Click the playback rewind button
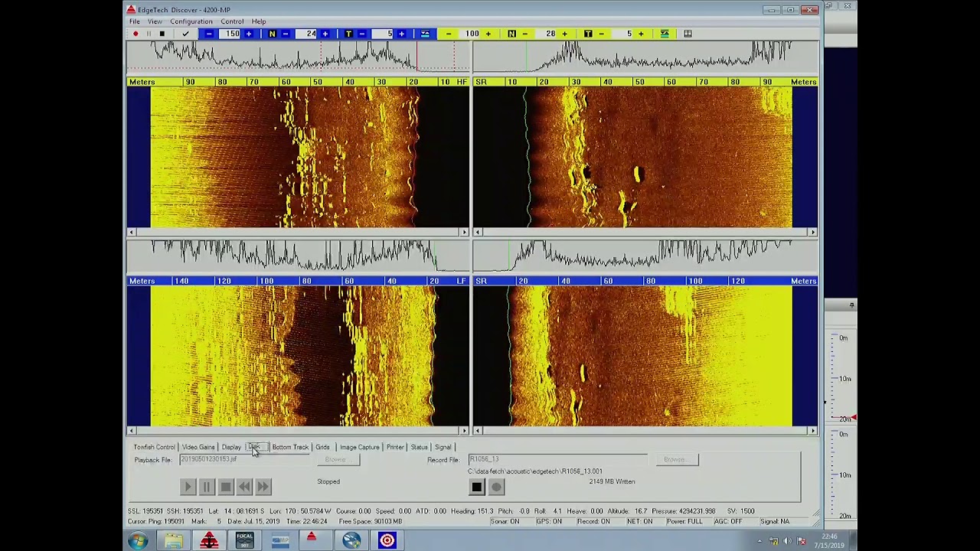 [x=244, y=487]
